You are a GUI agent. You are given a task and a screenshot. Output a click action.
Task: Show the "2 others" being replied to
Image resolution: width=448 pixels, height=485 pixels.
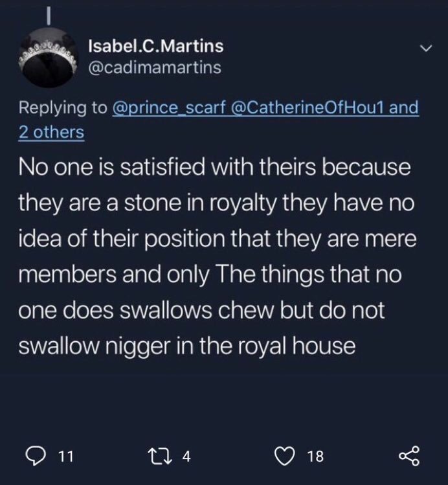point(52,131)
